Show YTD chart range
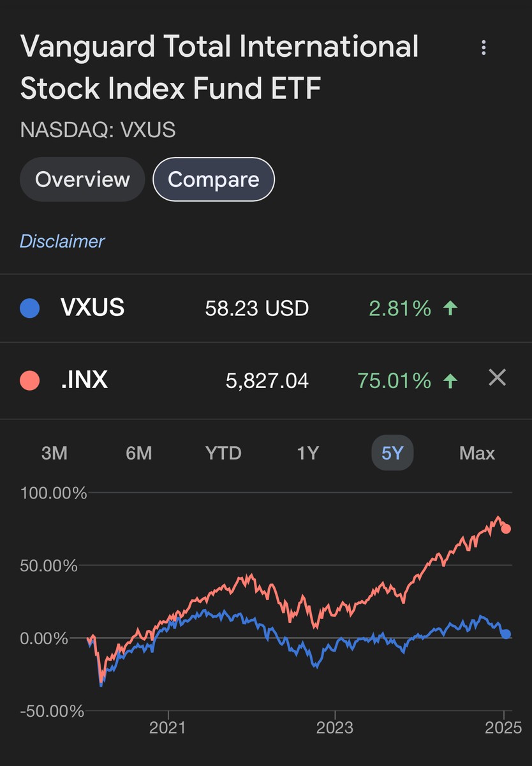532x766 pixels. pyautogui.click(x=223, y=453)
